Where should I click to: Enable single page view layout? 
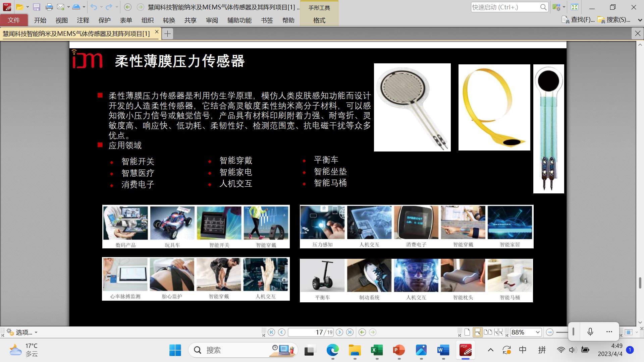467,332
